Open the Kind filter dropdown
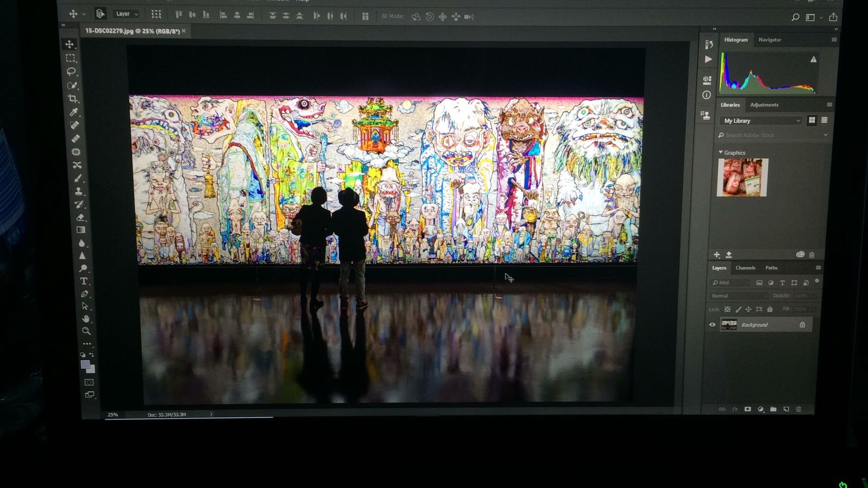The width and height of the screenshot is (868, 488). [730, 282]
